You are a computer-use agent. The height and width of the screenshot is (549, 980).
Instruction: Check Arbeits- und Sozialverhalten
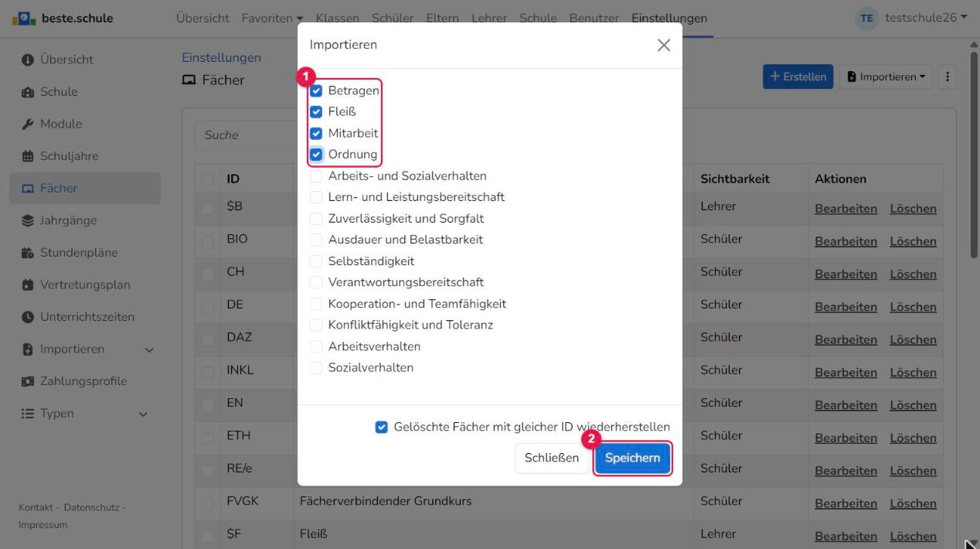pyautogui.click(x=315, y=176)
